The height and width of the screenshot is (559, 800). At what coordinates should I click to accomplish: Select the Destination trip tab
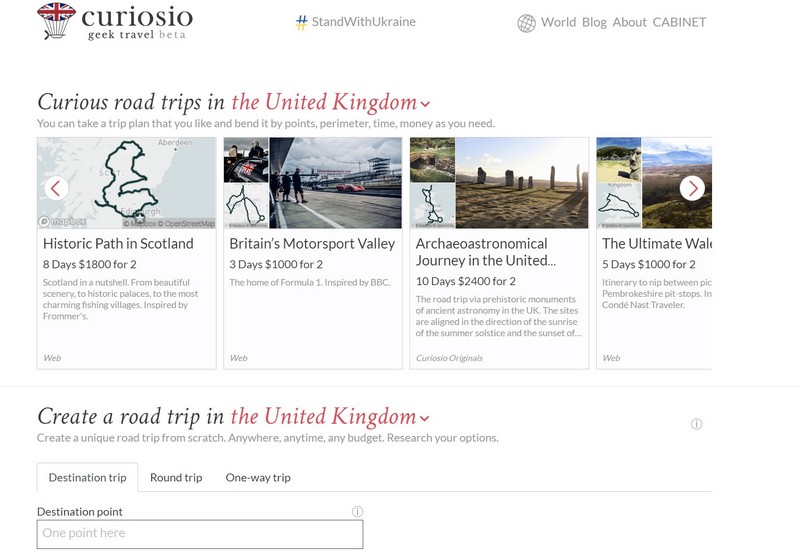[x=87, y=477]
